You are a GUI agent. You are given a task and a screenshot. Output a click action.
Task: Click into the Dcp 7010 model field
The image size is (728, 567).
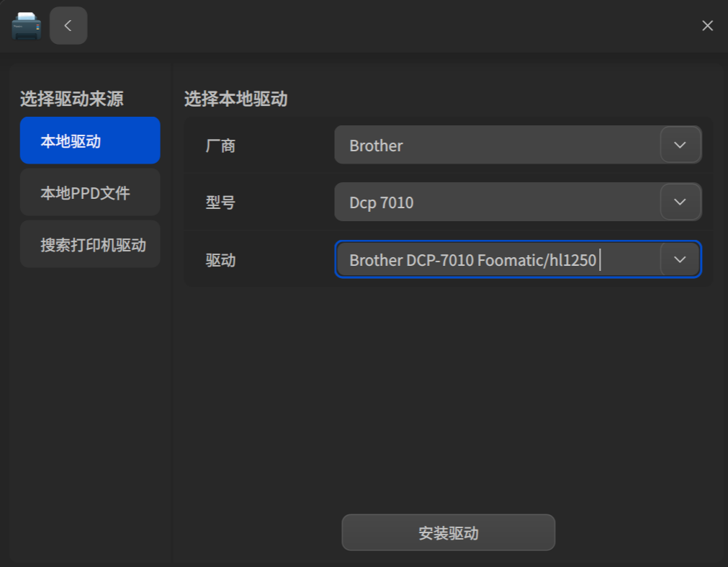point(498,202)
